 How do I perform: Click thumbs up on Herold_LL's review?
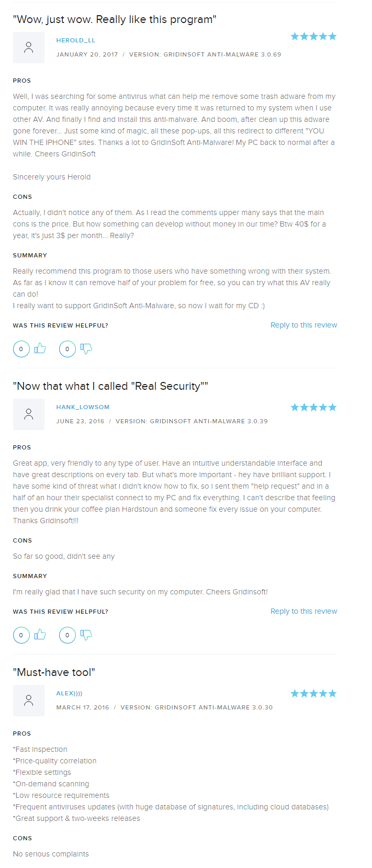pos(40,348)
